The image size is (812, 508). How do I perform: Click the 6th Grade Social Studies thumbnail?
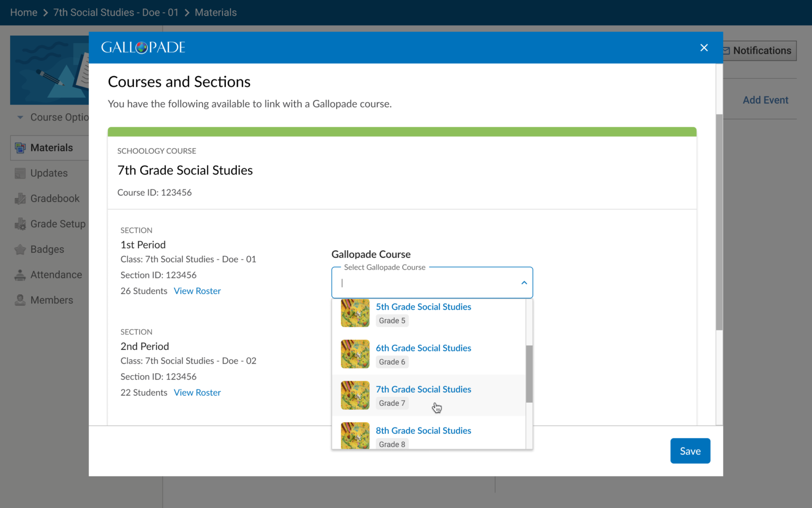coord(355,354)
